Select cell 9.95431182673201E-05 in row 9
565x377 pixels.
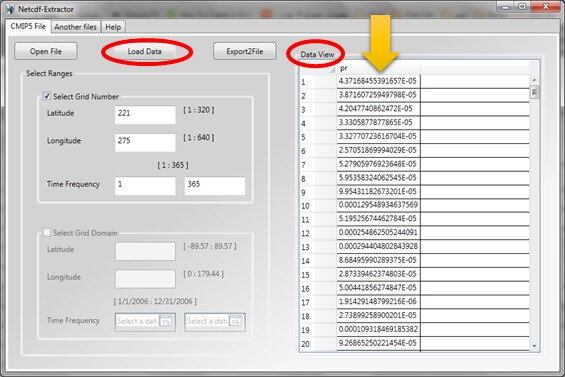(x=378, y=191)
